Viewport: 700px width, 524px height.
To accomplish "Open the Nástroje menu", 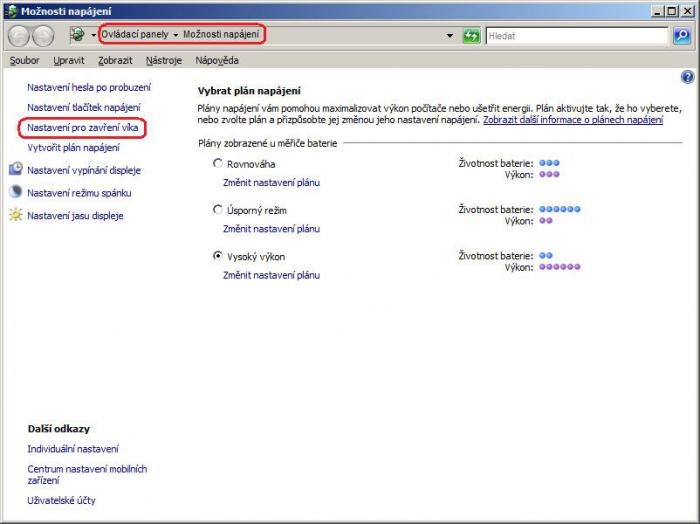I will (x=164, y=60).
